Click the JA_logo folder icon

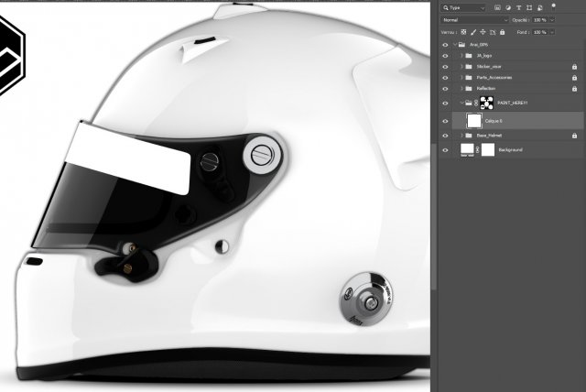coord(469,56)
